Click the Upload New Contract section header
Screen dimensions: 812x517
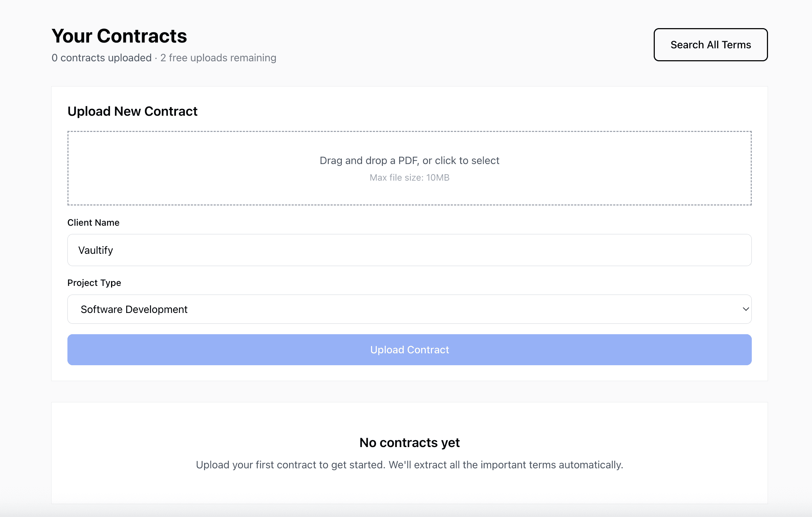[x=132, y=111]
